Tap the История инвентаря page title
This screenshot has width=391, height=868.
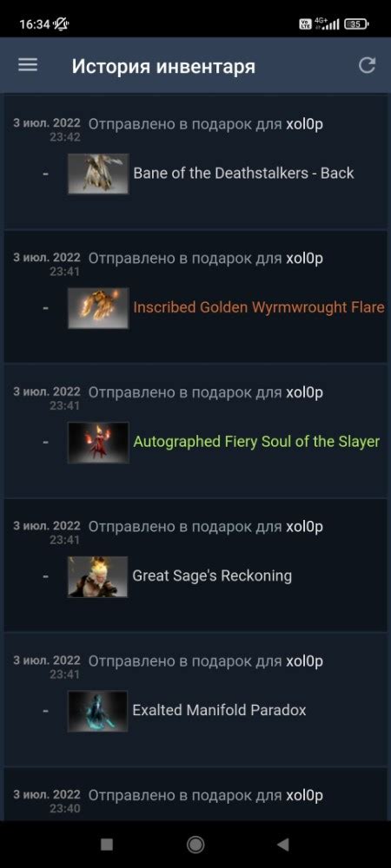[163, 67]
